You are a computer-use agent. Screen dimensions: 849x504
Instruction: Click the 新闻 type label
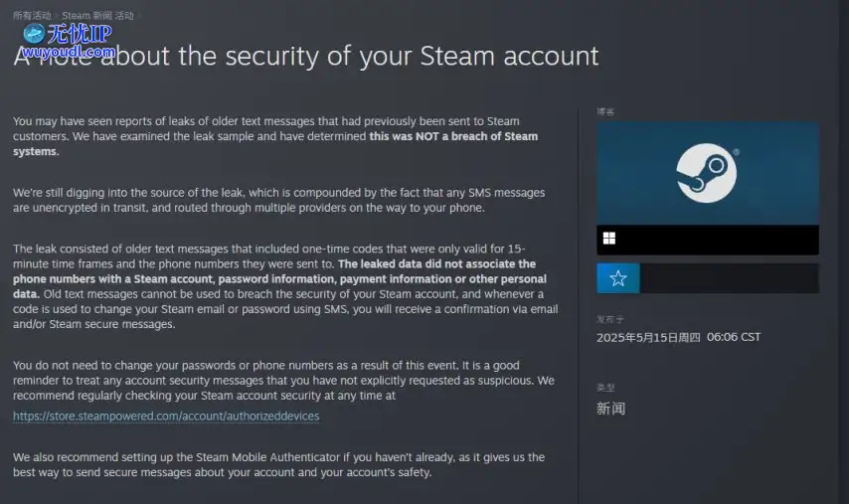pyautogui.click(x=610, y=409)
